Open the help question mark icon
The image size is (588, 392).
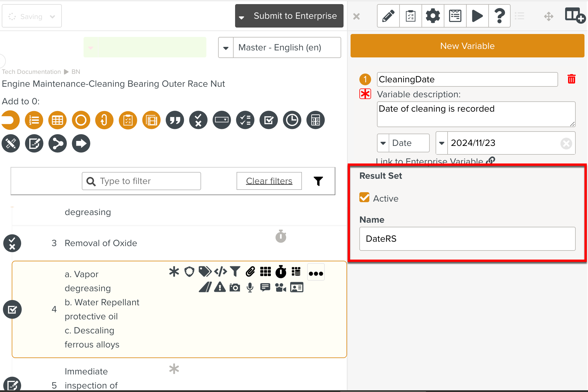point(499,16)
